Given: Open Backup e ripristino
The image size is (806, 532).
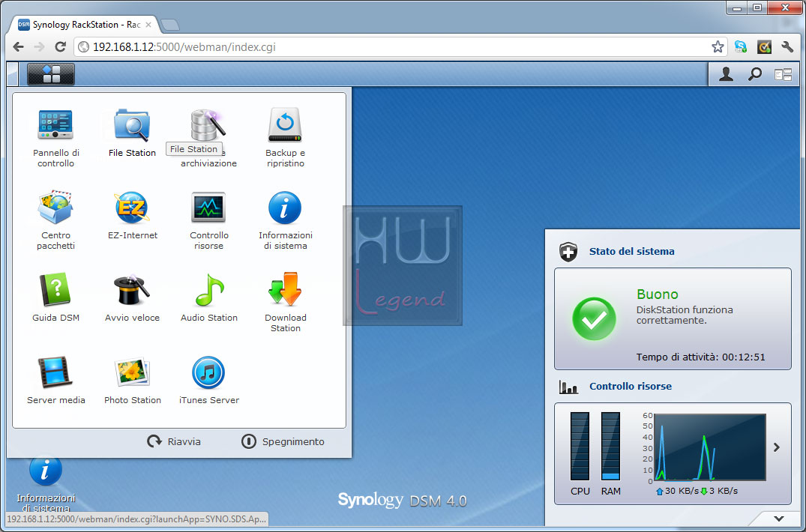Looking at the screenshot, I should click(285, 136).
